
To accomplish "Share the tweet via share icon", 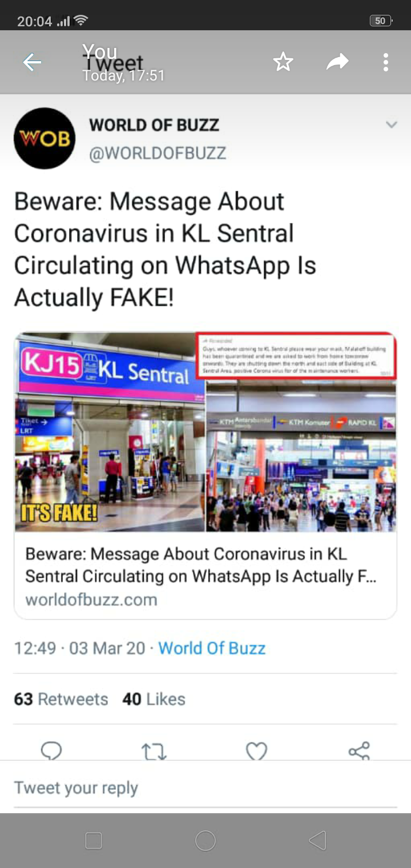I will click(x=359, y=750).
